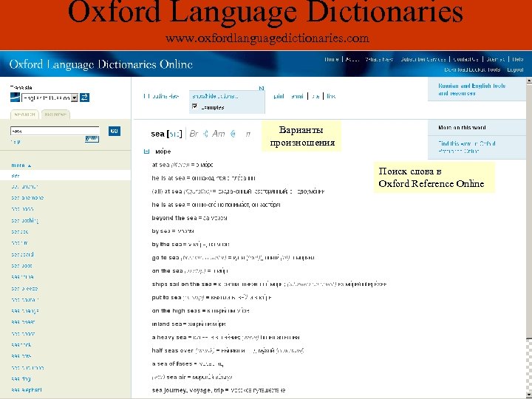The image size is (532, 399).
Task: Close the show/hide options panel
Action: [x=262, y=88]
